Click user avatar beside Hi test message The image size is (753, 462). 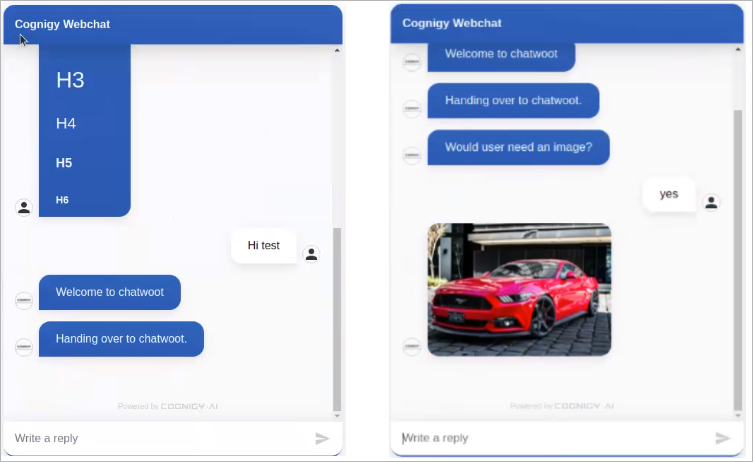click(x=312, y=254)
